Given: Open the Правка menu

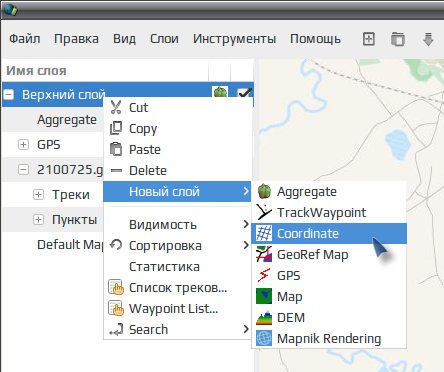Looking at the screenshot, I should click(76, 39).
